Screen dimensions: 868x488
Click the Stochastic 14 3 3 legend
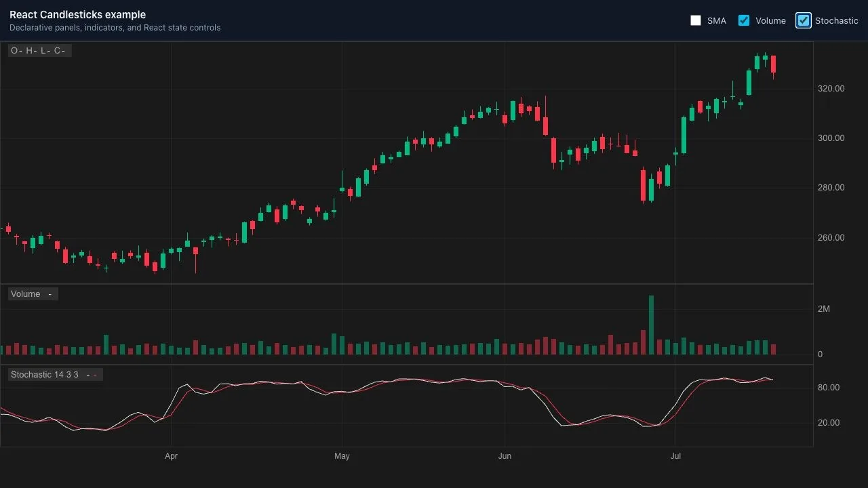pos(56,375)
